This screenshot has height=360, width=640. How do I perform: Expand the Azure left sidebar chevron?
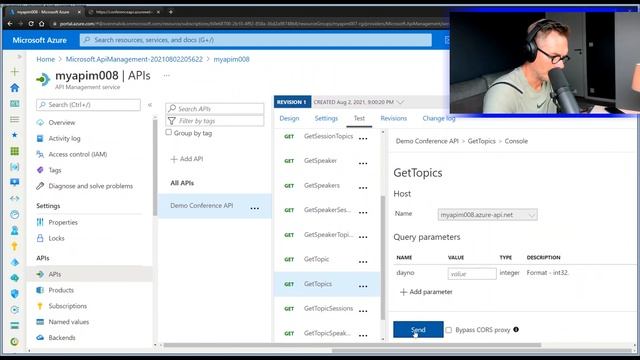coord(19,56)
